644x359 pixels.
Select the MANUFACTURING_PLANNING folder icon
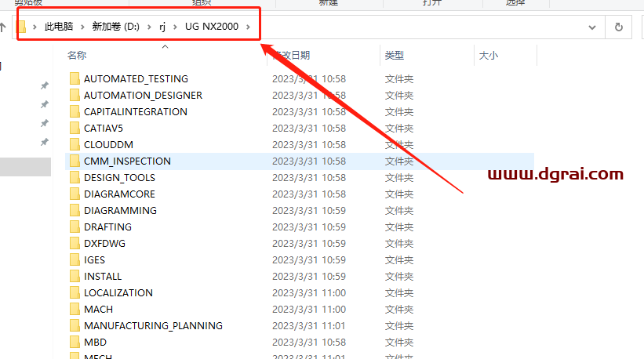75,325
